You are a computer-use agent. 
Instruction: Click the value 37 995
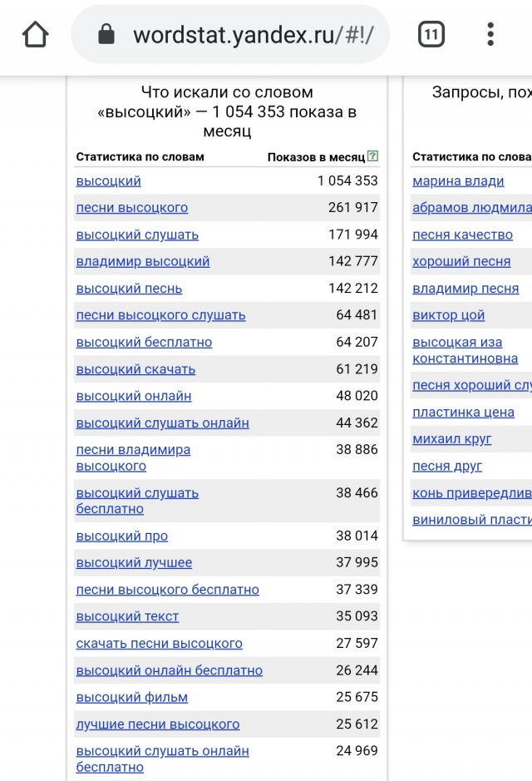click(x=357, y=563)
